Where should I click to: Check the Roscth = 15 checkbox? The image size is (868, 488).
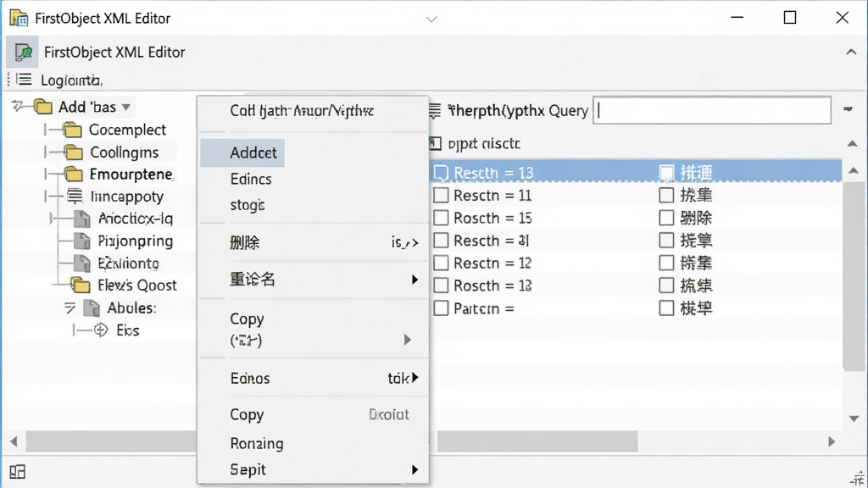tap(441, 218)
